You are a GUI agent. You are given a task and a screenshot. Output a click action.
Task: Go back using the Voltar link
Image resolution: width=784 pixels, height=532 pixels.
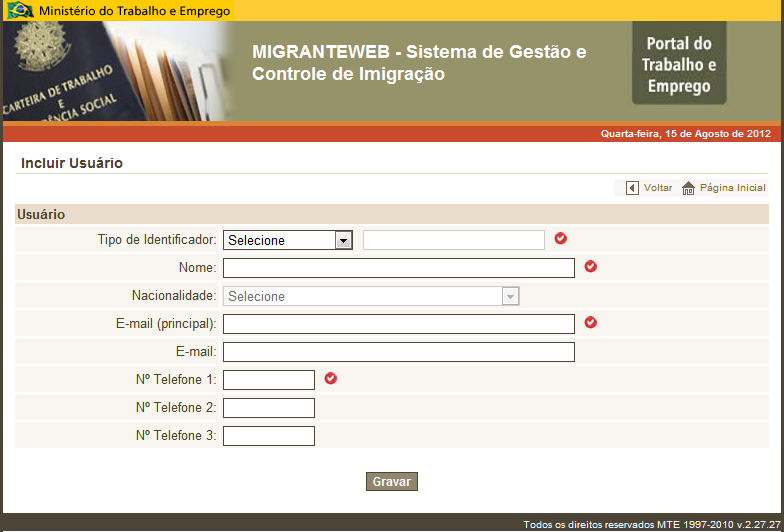coord(657,188)
